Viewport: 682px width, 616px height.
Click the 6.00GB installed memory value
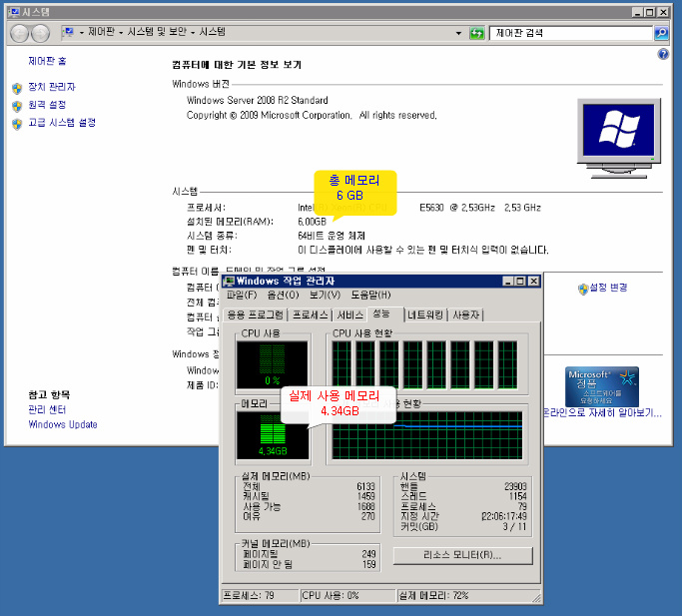[x=312, y=222]
